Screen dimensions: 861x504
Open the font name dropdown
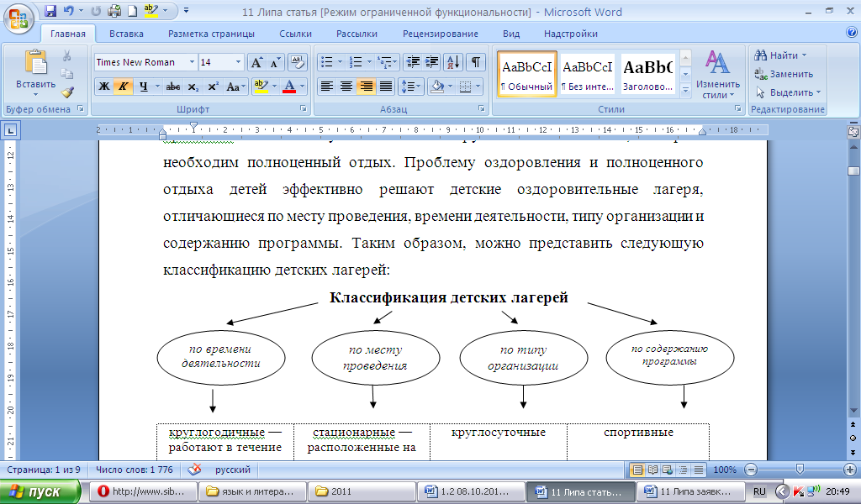(192, 62)
